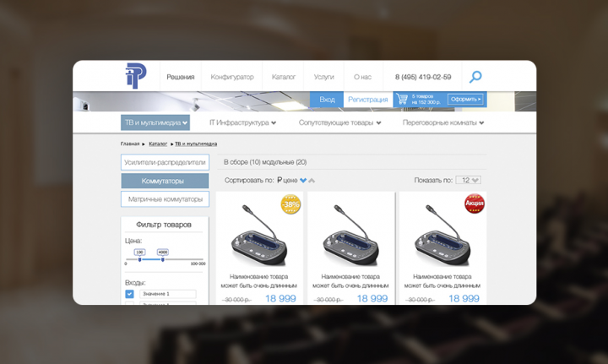Click cart summary text 5 товаров

coord(422,96)
